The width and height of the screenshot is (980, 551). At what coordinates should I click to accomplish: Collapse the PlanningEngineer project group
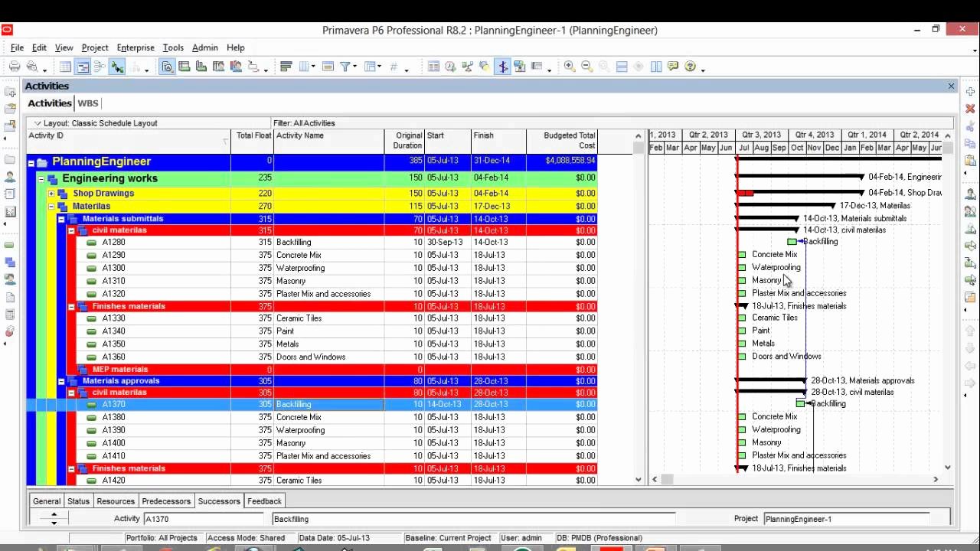[x=31, y=162]
